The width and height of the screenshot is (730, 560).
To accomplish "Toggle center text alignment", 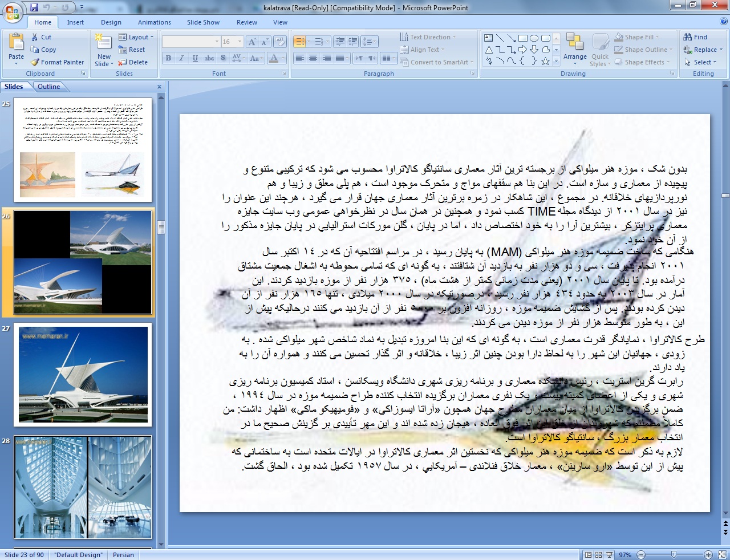I will [313, 58].
